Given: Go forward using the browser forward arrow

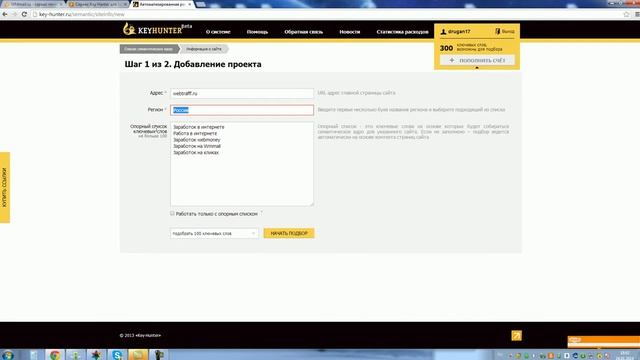Looking at the screenshot, I should point(14,14).
